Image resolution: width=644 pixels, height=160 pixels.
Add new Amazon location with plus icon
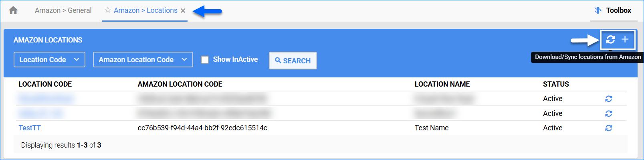coord(625,39)
